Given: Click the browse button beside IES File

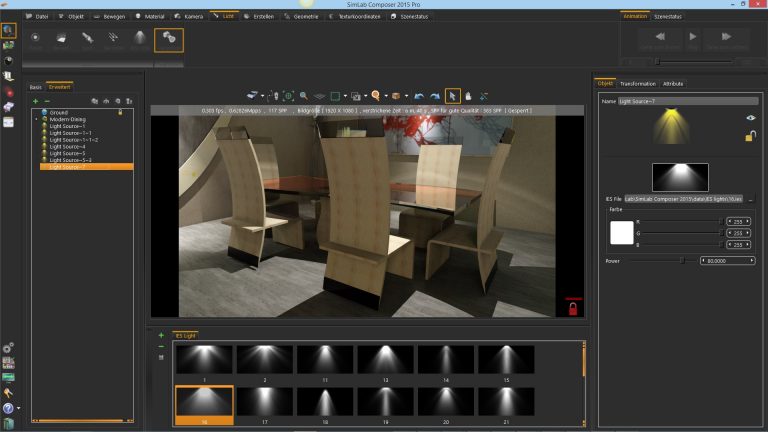Looking at the screenshot, I should 751,200.
